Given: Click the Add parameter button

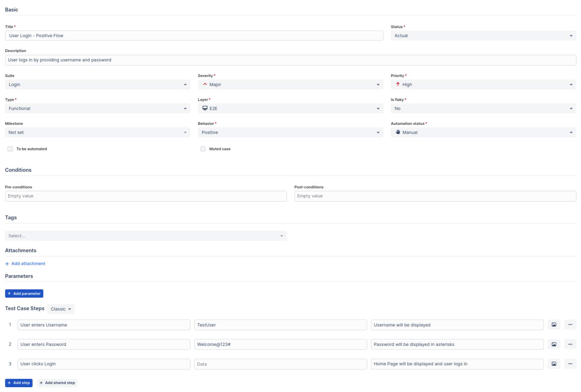Looking at the screenshot, I should 24,293.
